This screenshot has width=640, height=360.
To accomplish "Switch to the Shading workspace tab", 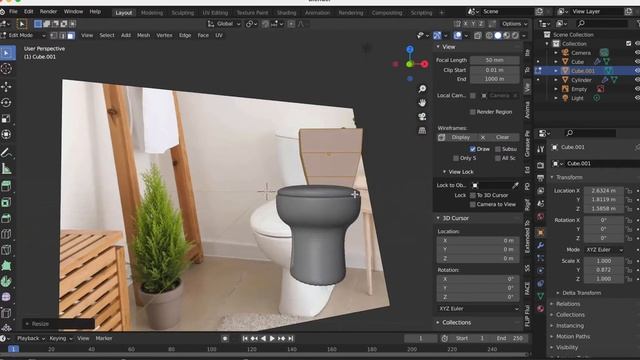I will [x=287, y=13].
